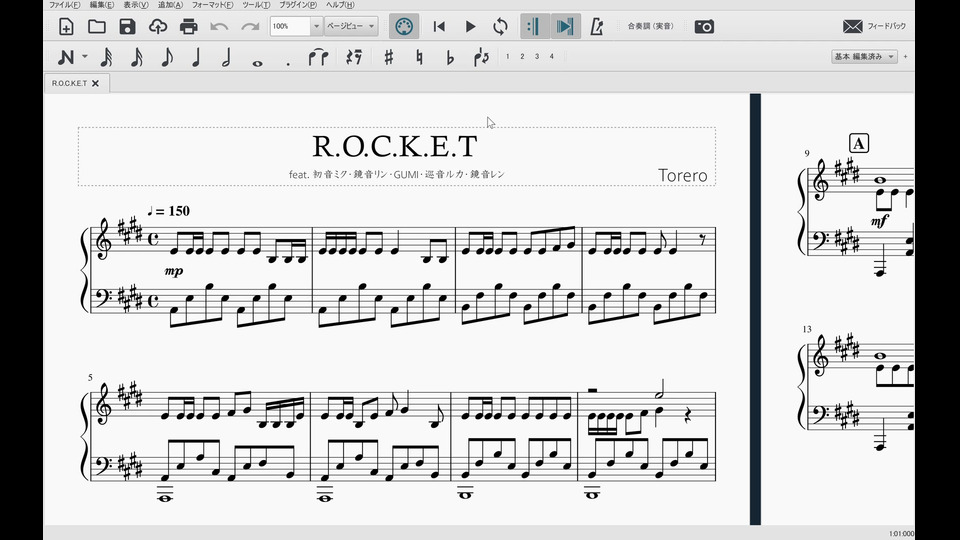Choose the flip direction note icon

coord(481,57)
